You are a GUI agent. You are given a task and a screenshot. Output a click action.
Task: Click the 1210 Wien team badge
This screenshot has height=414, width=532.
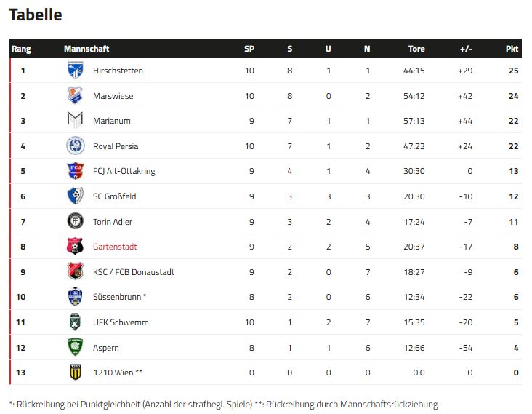[76, 373]
